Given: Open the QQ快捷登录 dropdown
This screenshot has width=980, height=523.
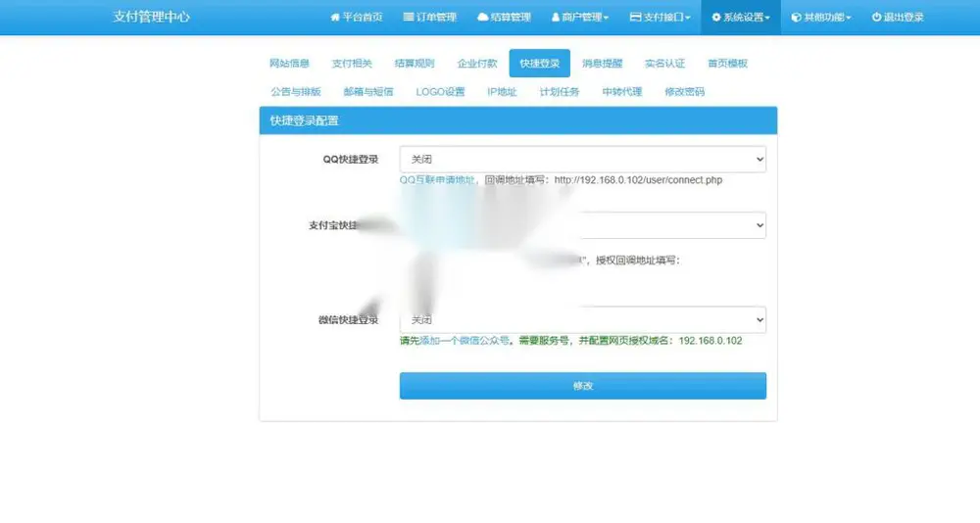Looking at the screenshot, I should click(582, 160).
